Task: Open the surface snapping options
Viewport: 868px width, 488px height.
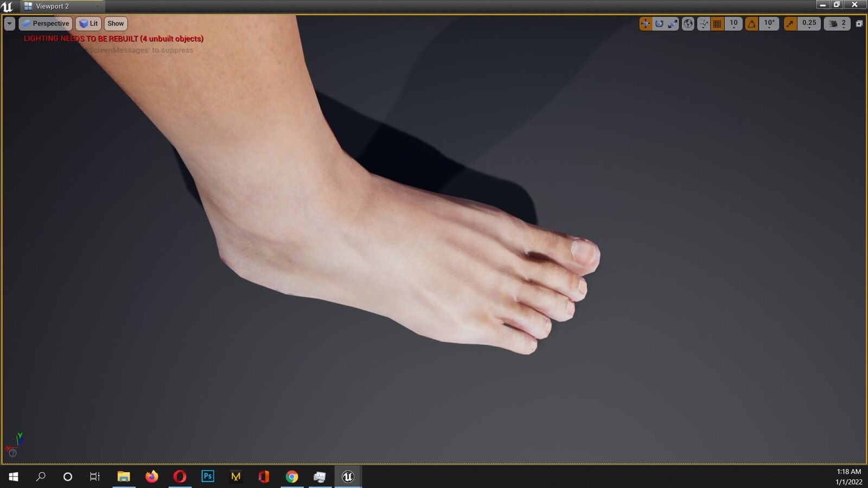Action: 704,23
